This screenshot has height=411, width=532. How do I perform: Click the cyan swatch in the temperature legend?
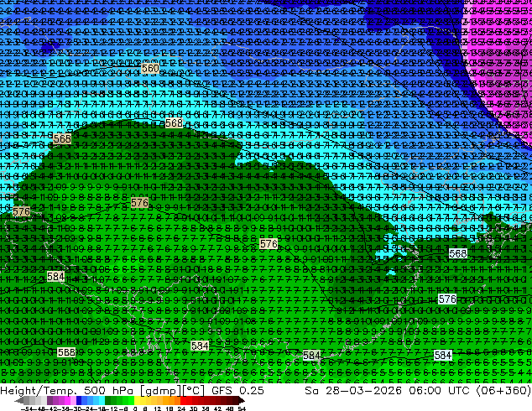coord(102,402)
